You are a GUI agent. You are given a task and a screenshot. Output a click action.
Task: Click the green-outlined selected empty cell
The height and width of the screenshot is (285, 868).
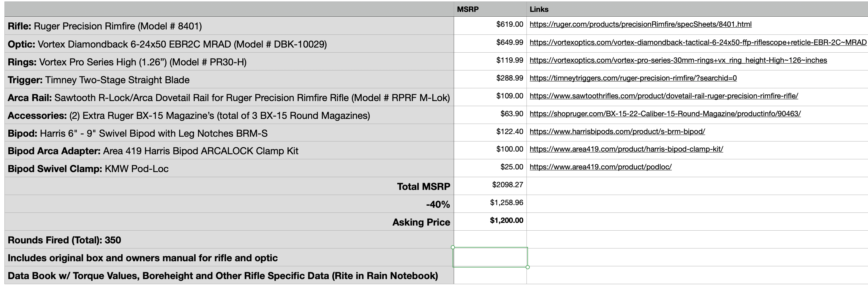click(490, 257)
